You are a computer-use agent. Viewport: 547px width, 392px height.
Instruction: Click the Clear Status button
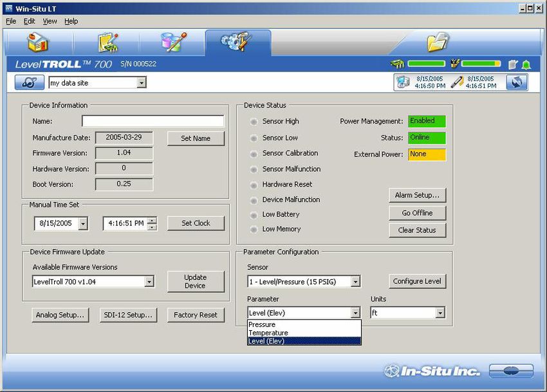click(x=417, y=230)
